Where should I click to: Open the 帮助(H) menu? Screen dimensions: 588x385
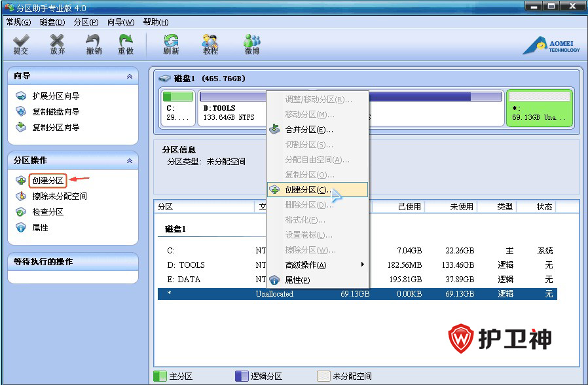pyautogui.click(x=156, y=22)
